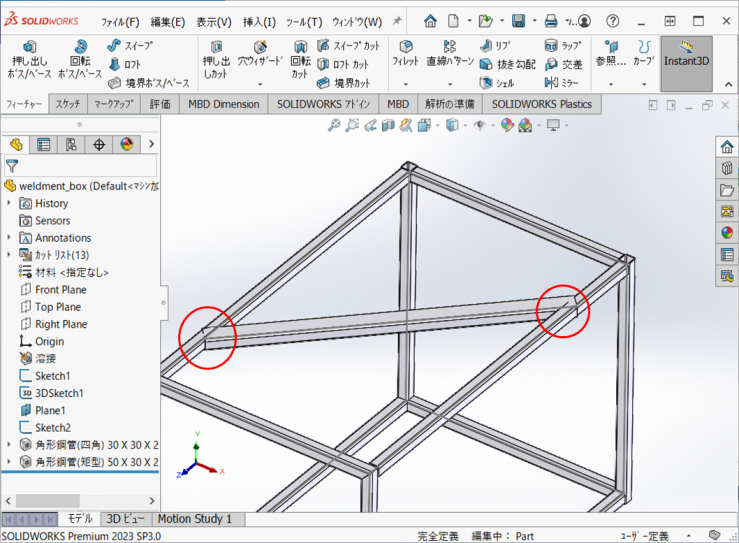Click the Extruded Boss/Base (押し出し) tool
The height and width of the screenshot is (543, 739).
point(29,60)
